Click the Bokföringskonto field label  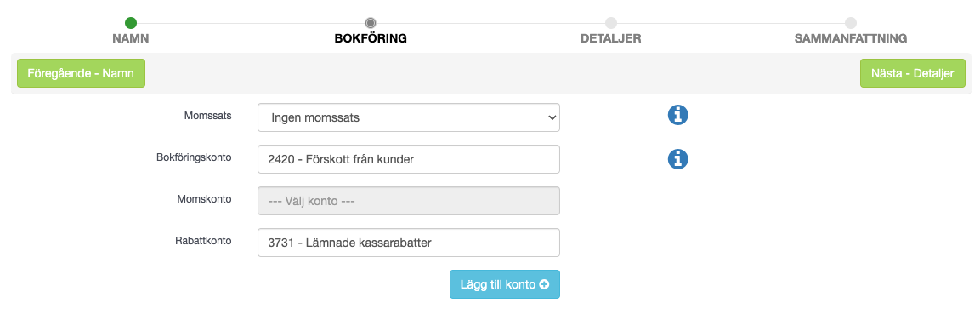194,157
